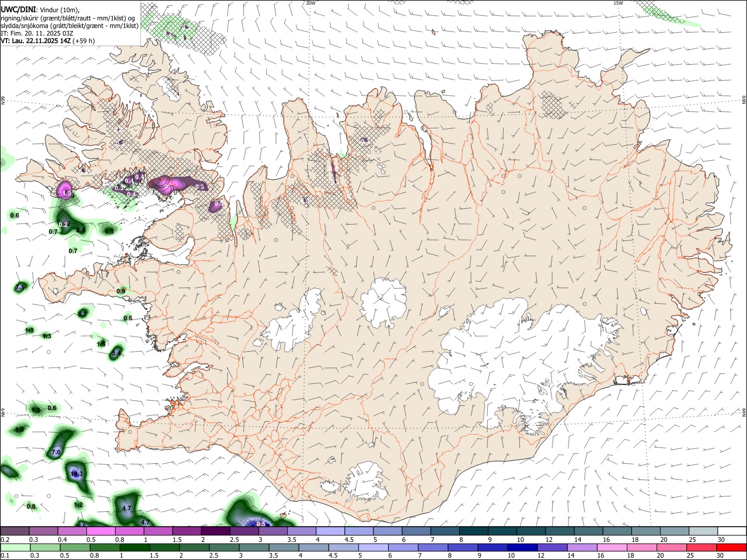747x560 pixels.
Task: Select the upper legend swatch between 12 and 14
Action: coord(560,531)
